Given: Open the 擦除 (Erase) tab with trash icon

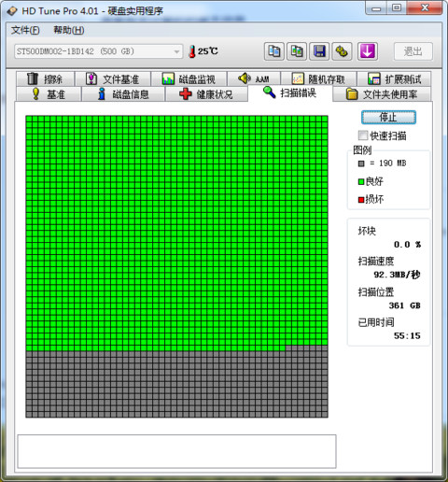Looking at the screenshot, I should pos(45,78).
